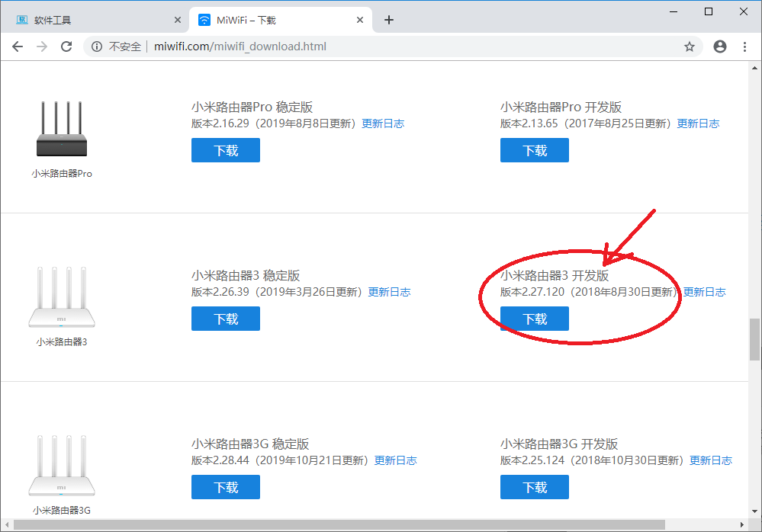Click the 小米路由器Pro product image
Viewport: 762px width, 532px height.
click(62, 129)
